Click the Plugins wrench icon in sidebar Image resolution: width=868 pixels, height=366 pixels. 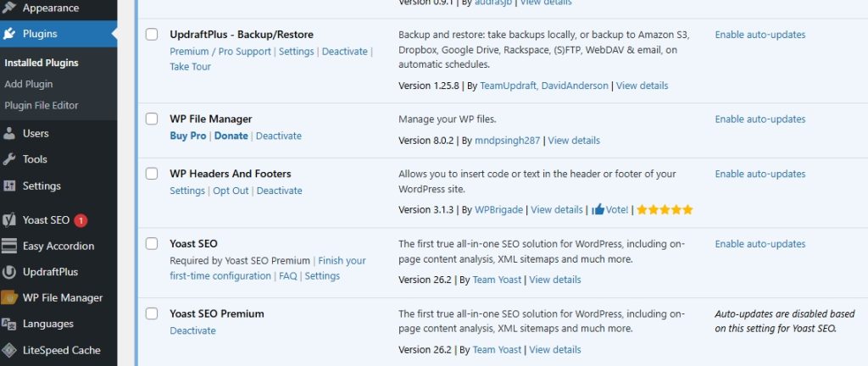[x=9, y=35]
